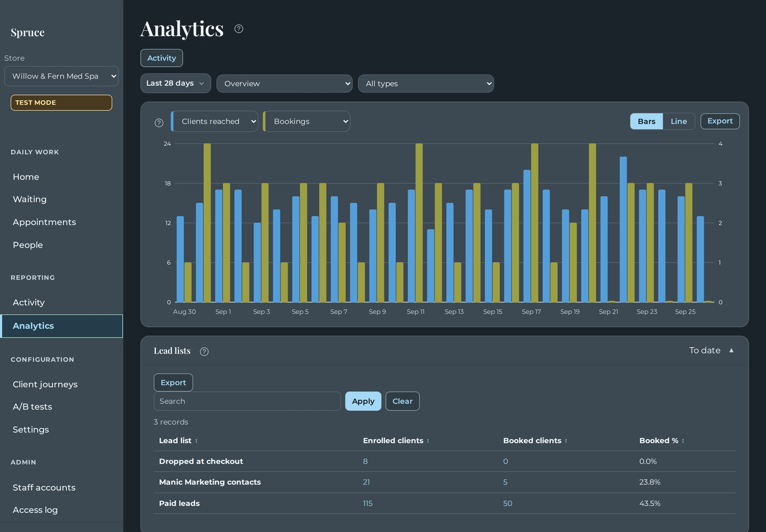Click the Lead lists Export button

point(173,382)
